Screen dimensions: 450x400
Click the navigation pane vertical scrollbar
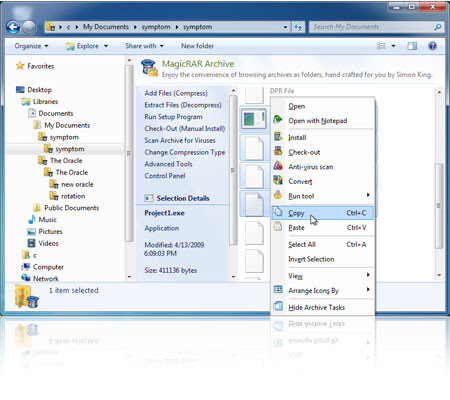coord(129,153)
